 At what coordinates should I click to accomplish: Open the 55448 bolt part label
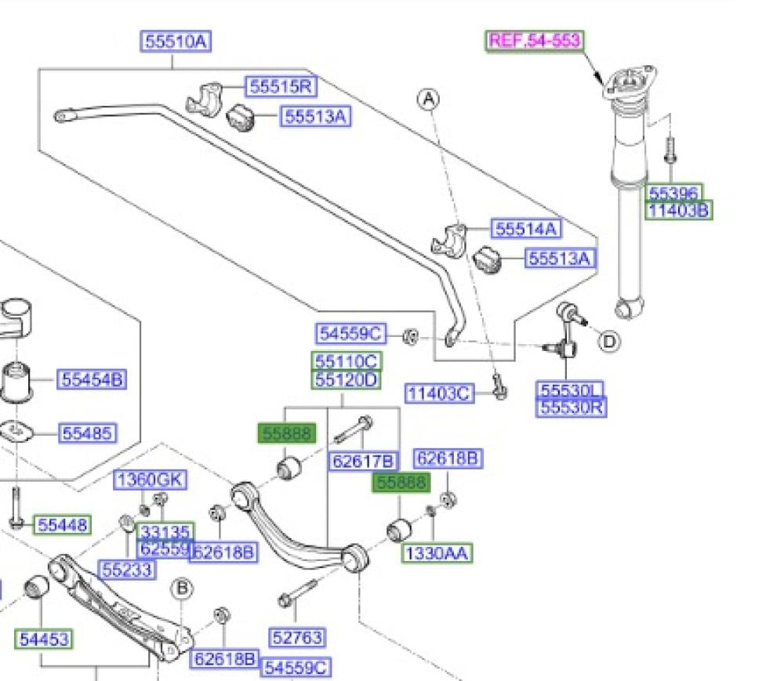click(63, 524)
